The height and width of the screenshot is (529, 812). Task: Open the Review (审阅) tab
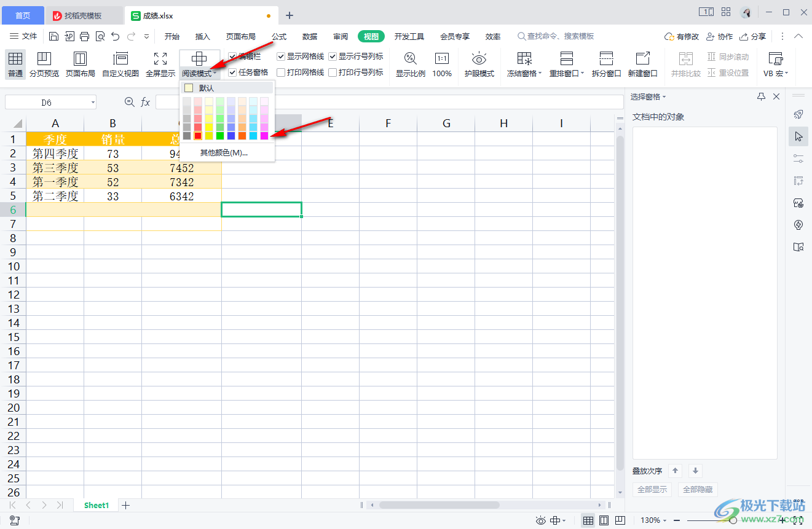click(341, 36)
